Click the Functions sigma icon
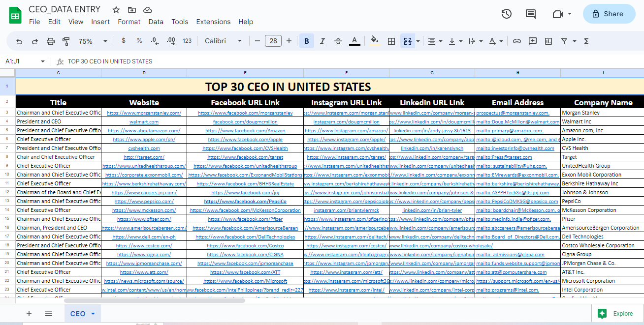644x325 pixels. pos(586,41)
